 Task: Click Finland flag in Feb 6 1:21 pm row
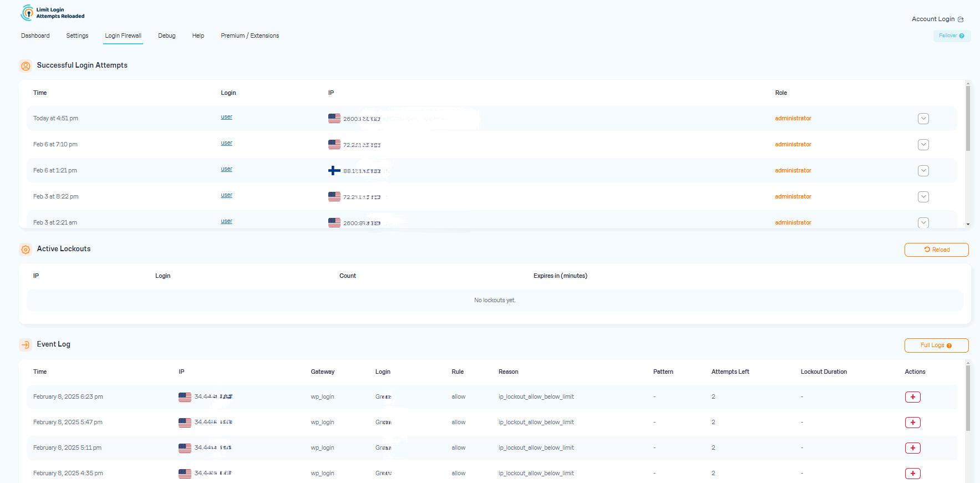(334, 170)
